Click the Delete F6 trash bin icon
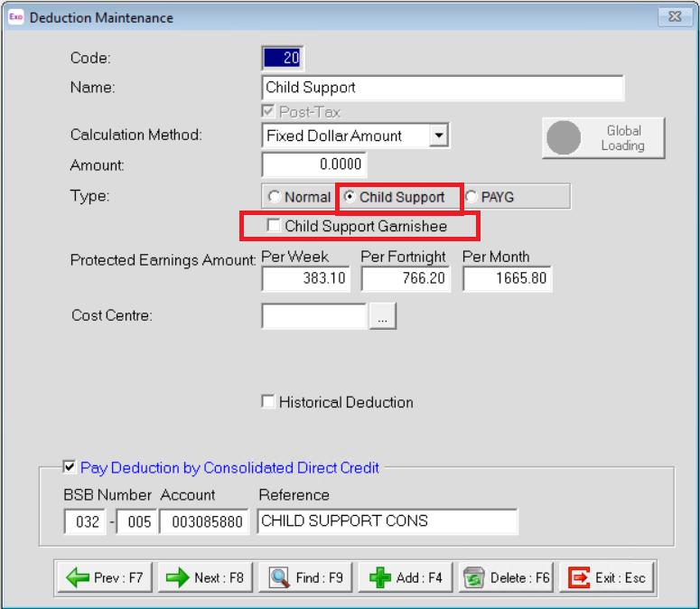This screenshot has height=609, width=700. [473, 577]
